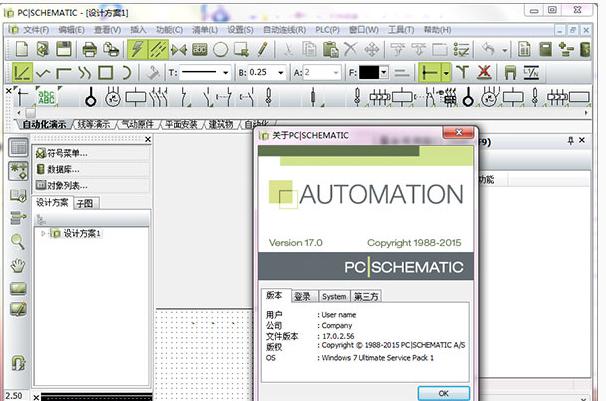The width and height of the screenshot is (606, 401).
Task: Click the 符号菜单... button
Action: (92, 153)
